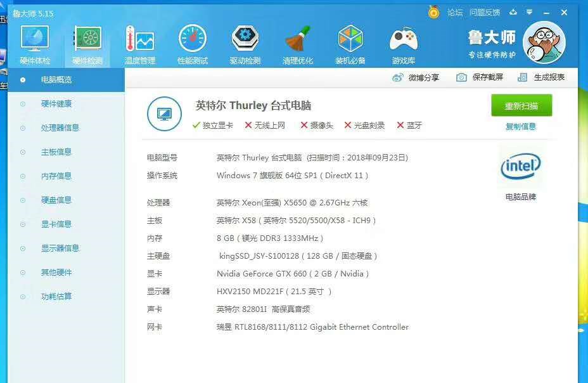Click the 无线上网 status indicator

pyautogui.click(x=265, y=126)
